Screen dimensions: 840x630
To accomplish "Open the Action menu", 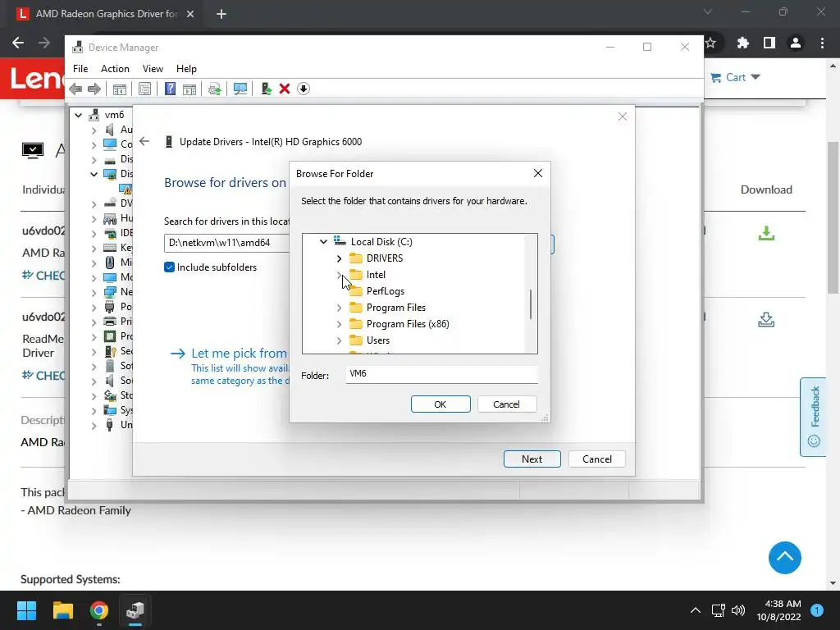I will pos(115,69).
